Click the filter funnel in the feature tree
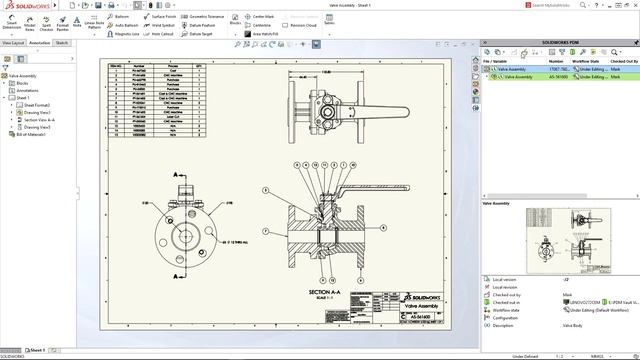The height and width of the screenshot is (360, 640). point(5,68)
